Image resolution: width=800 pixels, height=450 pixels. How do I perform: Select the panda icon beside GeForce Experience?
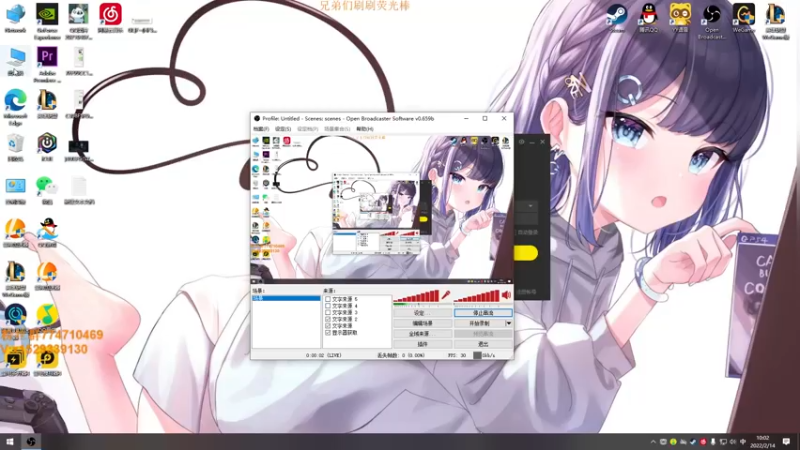(x=79, y=21)
